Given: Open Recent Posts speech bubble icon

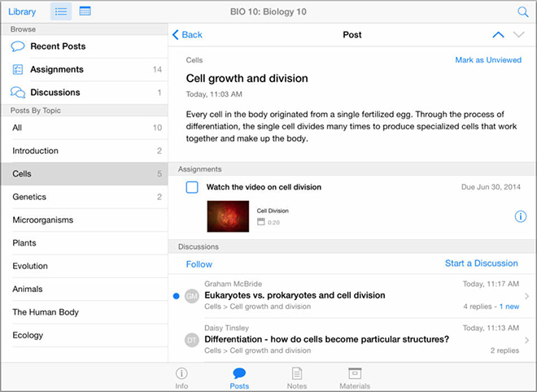Looking at the screenshot, I should click(x=18, y=46).
